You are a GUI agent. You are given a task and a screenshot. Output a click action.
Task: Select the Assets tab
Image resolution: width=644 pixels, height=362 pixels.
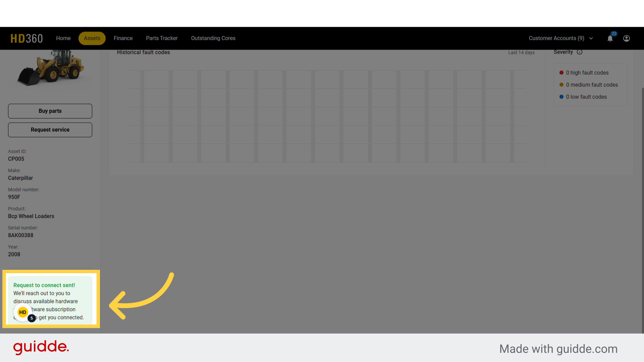click(92, 38)
